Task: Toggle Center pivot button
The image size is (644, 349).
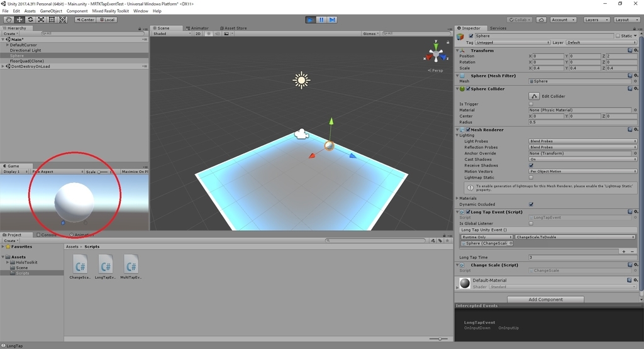Action: (85, 19)
